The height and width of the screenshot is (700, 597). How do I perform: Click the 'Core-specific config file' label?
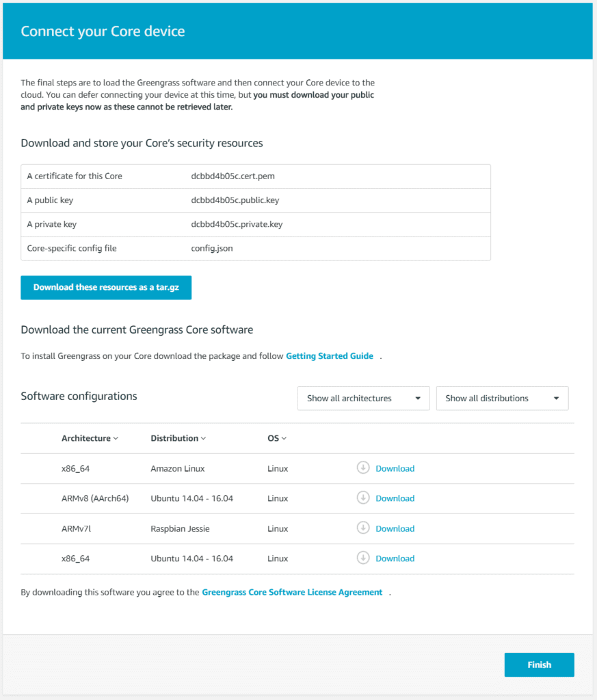(x=72, y=248)
